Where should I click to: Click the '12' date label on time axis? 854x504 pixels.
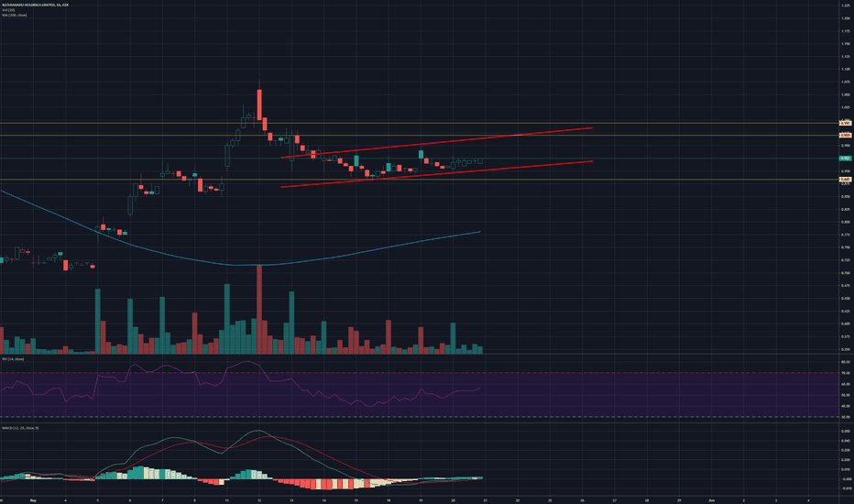(259, 499)
